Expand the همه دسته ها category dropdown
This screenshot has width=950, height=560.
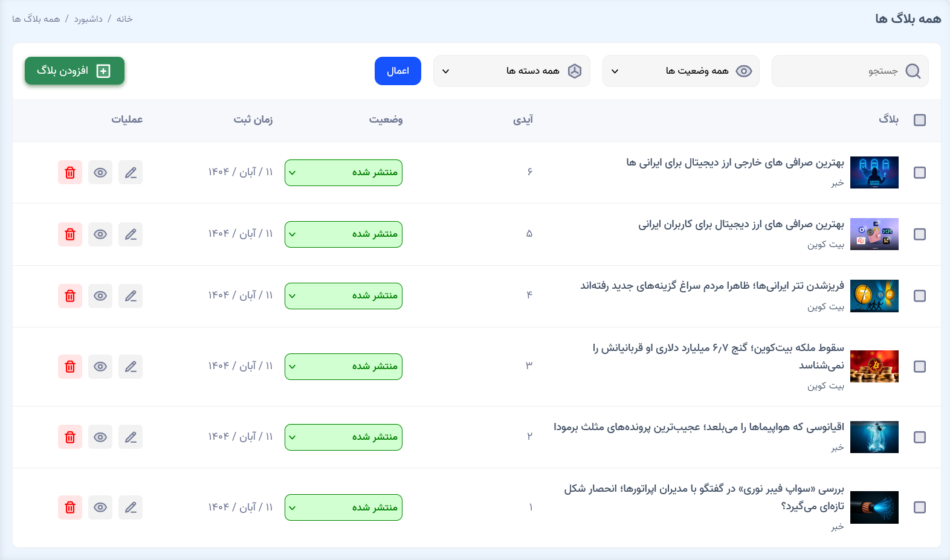click(x=511, y=71)
